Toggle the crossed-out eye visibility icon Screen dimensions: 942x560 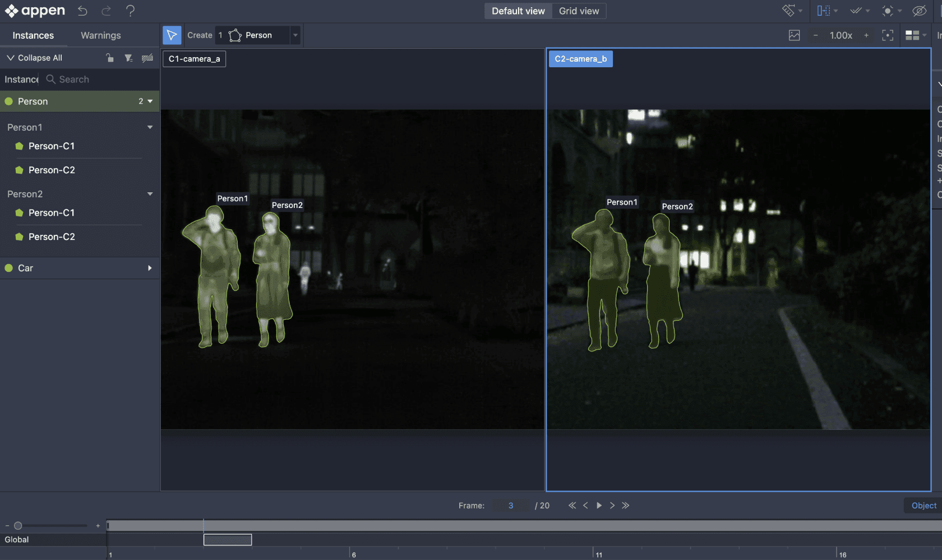pyautogui.click(x=919, y=11)
